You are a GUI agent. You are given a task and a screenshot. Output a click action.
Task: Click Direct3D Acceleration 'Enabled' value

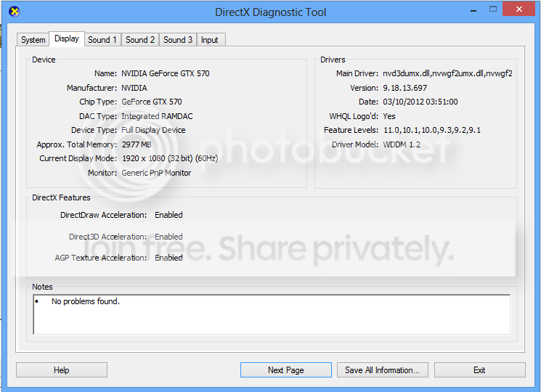point(168,237)
